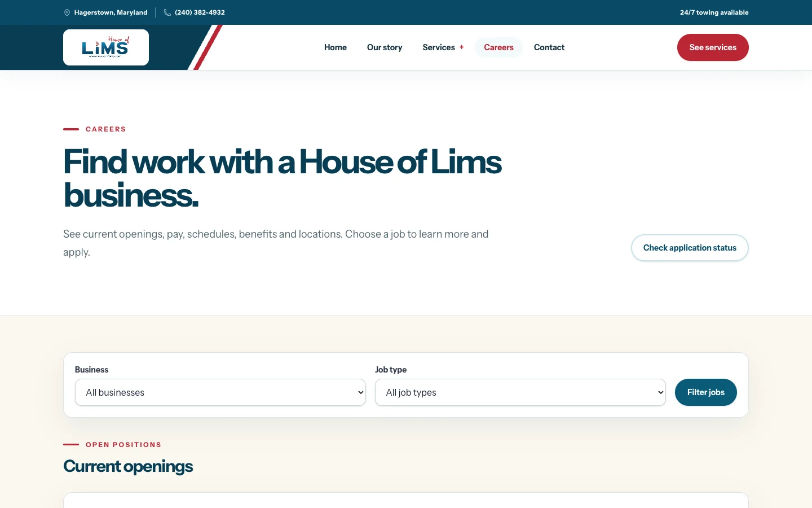Screen dimensions: 812x508
Task: Click the House of Lims logo
Action: pos(106,47)
